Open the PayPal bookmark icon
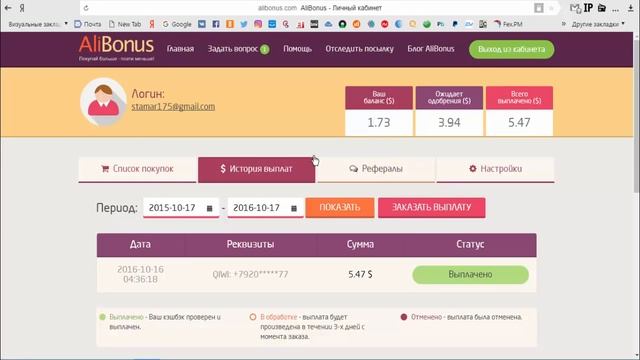The width and height of the screenshot is (640, 360). point(455,24)
